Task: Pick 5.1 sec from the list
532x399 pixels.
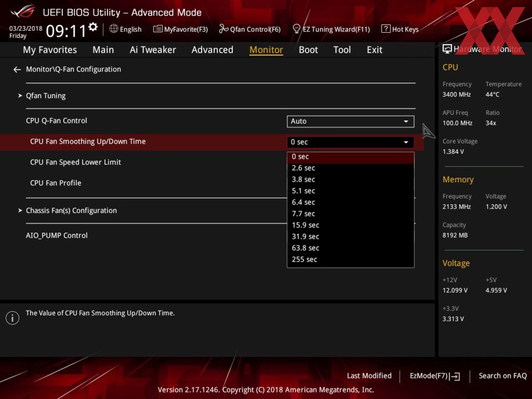Action: coord(350,191)
